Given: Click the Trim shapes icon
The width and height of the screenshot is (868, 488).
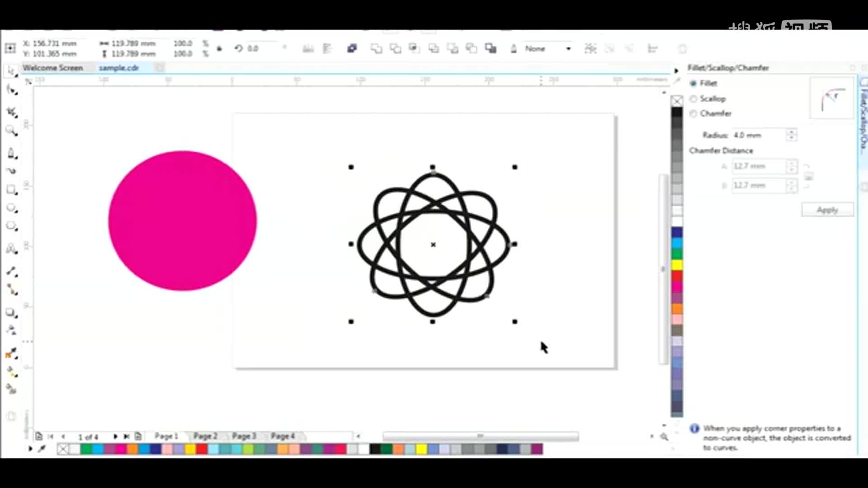Looking at the screenshot, I should tap(395, 48).
